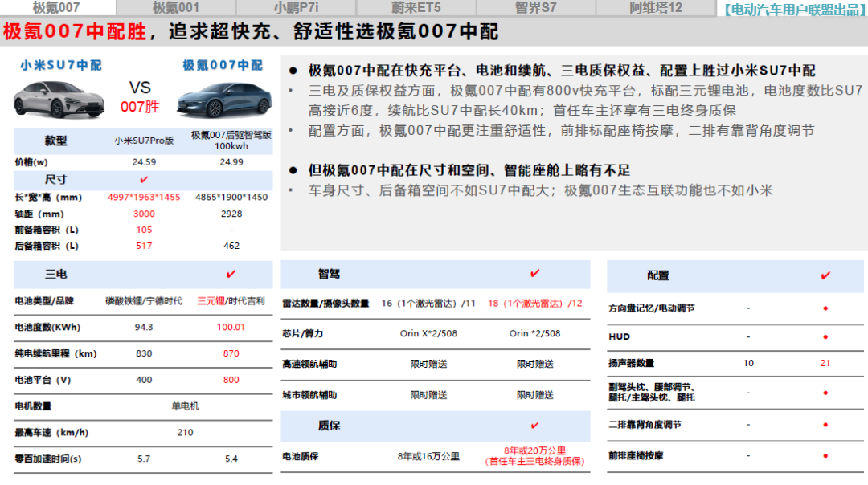Click the 2928 wheelbase value
Image resolution: width=868 pixels, height=485 pixels.
point(231,214)
